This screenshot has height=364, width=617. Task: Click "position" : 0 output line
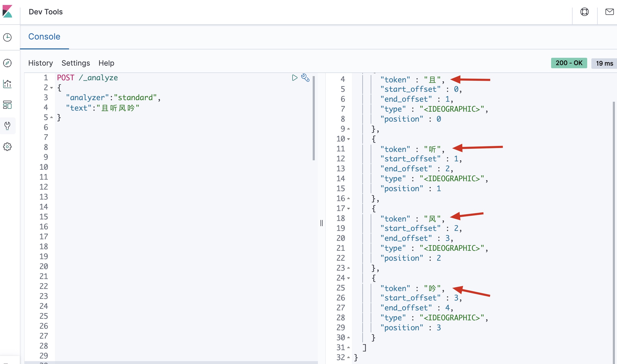coord(410,119)
